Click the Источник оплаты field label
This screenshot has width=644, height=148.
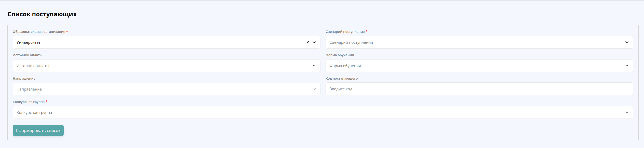tap(27, 55)
